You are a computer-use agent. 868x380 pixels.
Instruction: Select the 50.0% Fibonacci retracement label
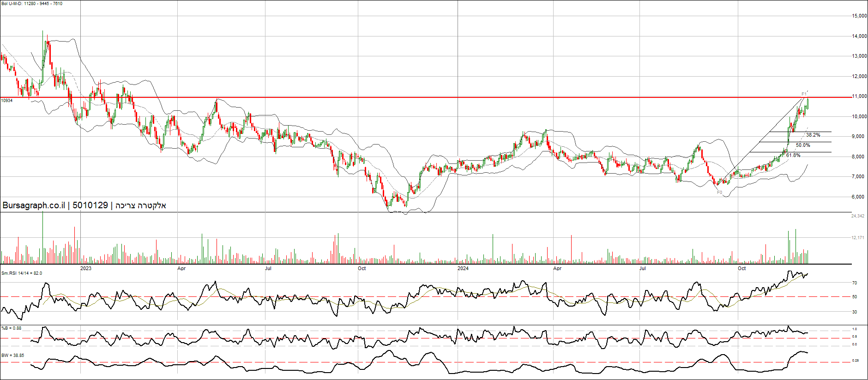click(803, 145)
